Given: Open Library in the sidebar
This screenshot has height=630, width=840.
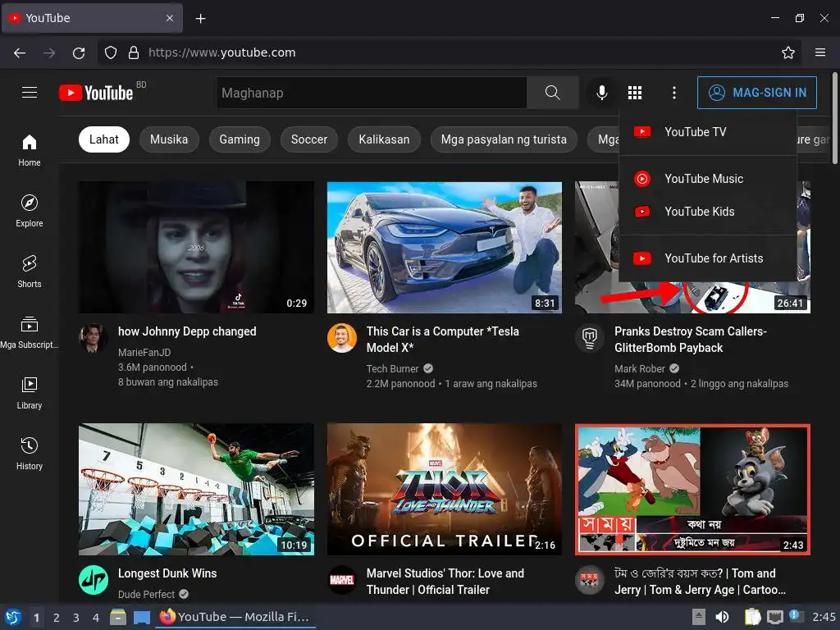Looking at the screenshot, I should (x=30, y=393).
